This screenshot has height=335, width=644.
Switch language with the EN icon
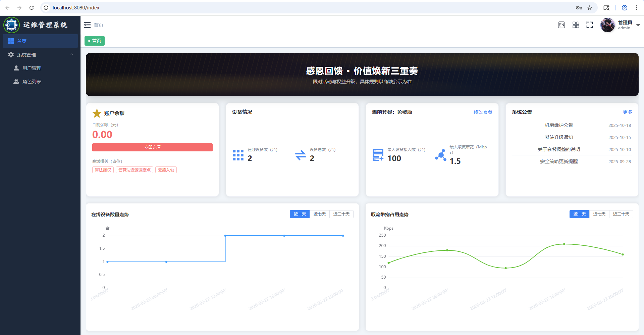coord(561,25)
